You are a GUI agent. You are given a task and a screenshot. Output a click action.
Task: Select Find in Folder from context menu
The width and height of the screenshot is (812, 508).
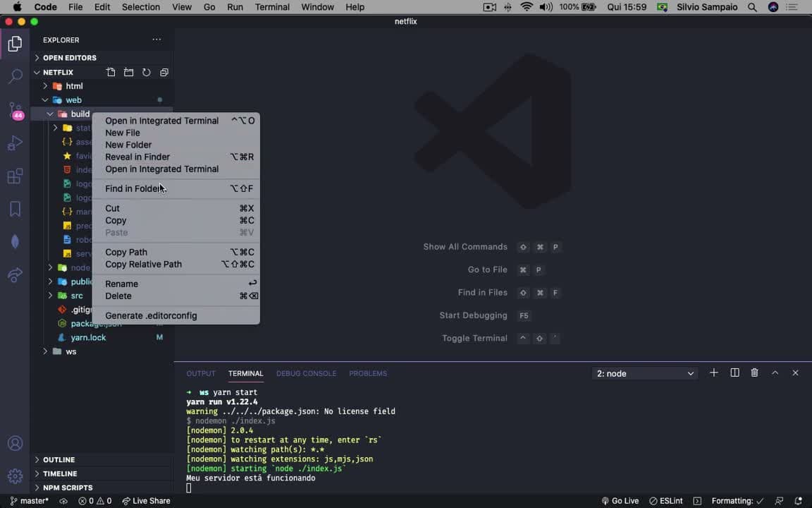point(176,188)
